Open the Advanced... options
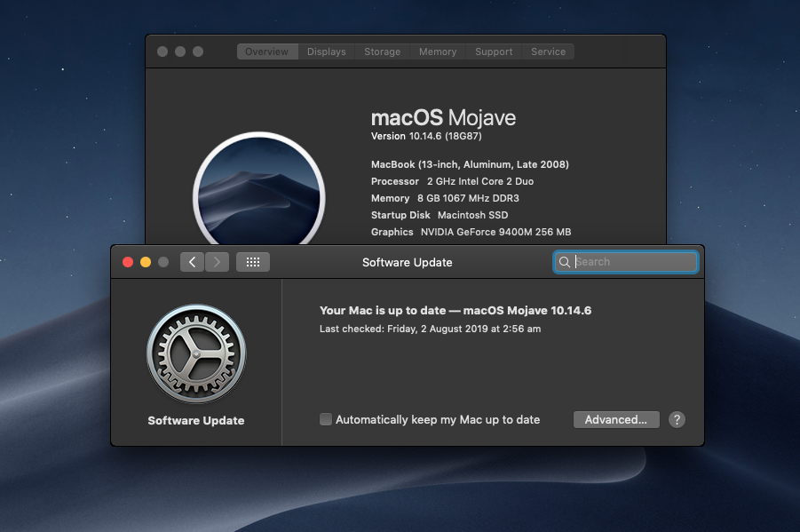800x532 pixels. tap(616, 420)
